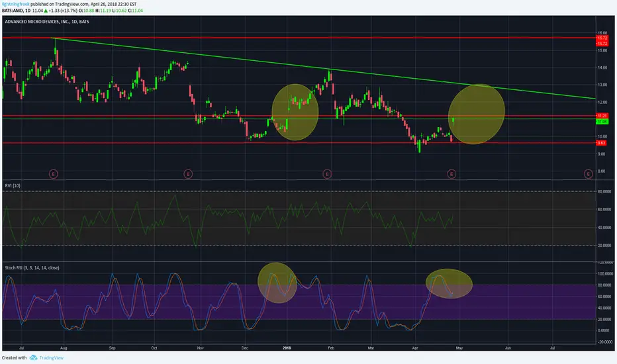Click the TradingView link in the footer
The height and width of the screenshot is (364, 617).
(51, 357)
